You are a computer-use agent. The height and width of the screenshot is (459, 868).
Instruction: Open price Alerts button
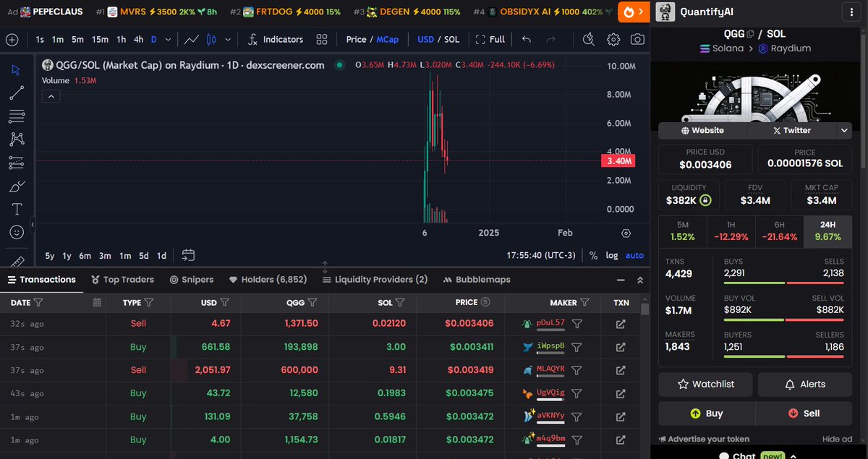804,385
